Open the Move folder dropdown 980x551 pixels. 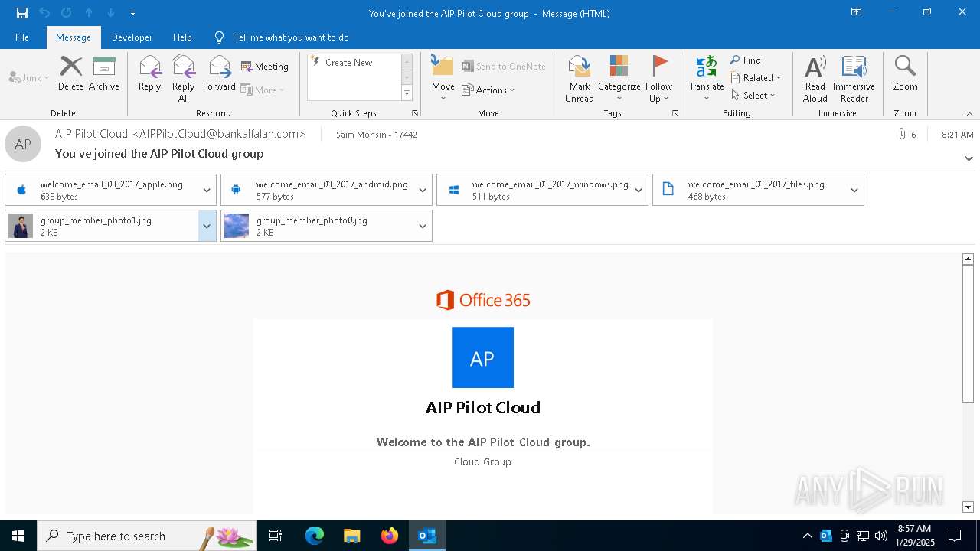coord(443,79)
